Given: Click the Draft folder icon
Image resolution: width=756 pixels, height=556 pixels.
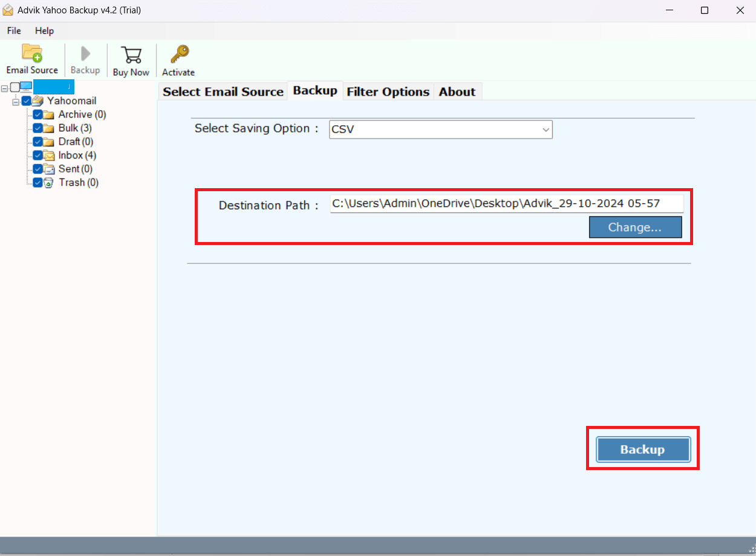Looking at the screenshot, I should pos(49,142).
